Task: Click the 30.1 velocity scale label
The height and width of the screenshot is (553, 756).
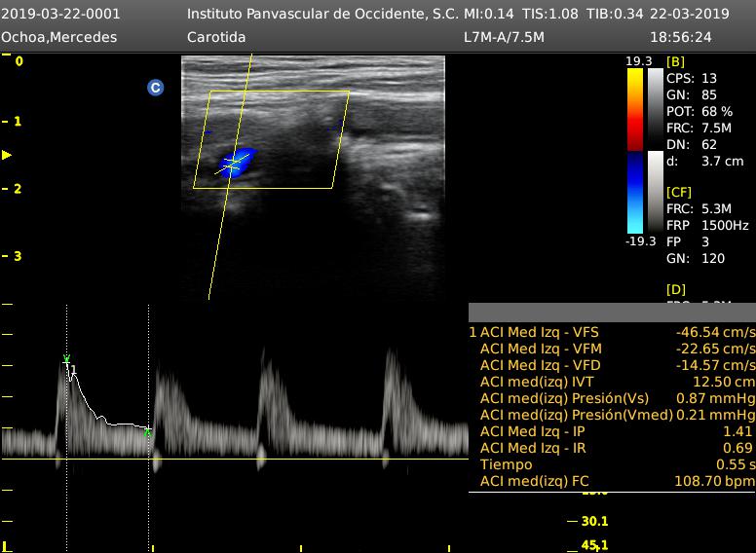Action: pos(594,521)
